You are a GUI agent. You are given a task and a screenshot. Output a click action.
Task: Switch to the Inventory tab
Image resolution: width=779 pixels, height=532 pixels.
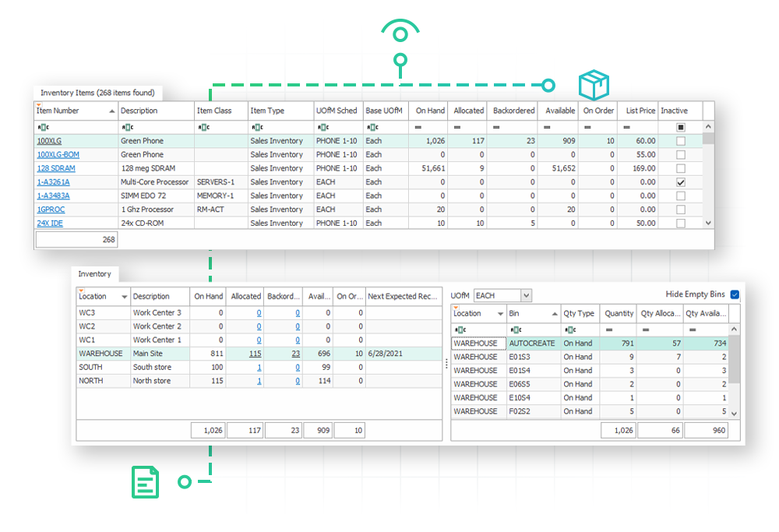point(94,274)
